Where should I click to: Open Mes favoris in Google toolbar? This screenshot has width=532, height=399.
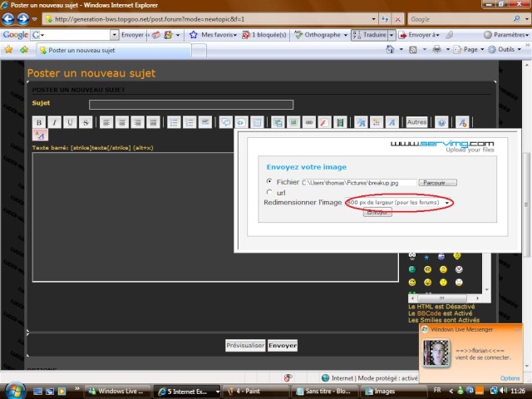coord(213,35)
